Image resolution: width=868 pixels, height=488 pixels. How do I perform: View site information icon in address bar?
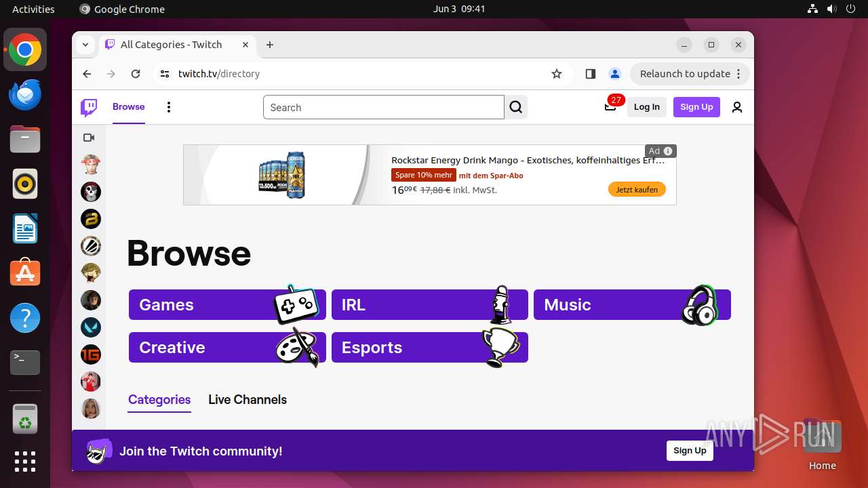point(165,74)
